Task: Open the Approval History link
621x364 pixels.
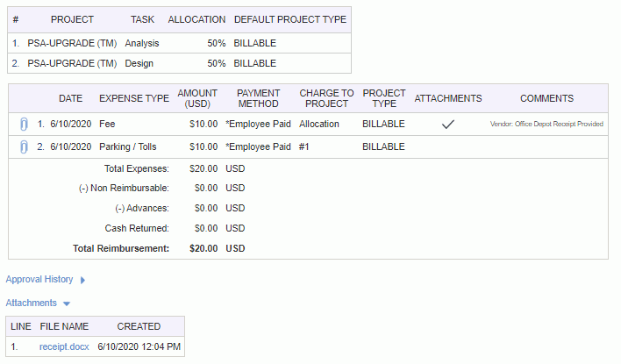Action: [x=39, y=279]
